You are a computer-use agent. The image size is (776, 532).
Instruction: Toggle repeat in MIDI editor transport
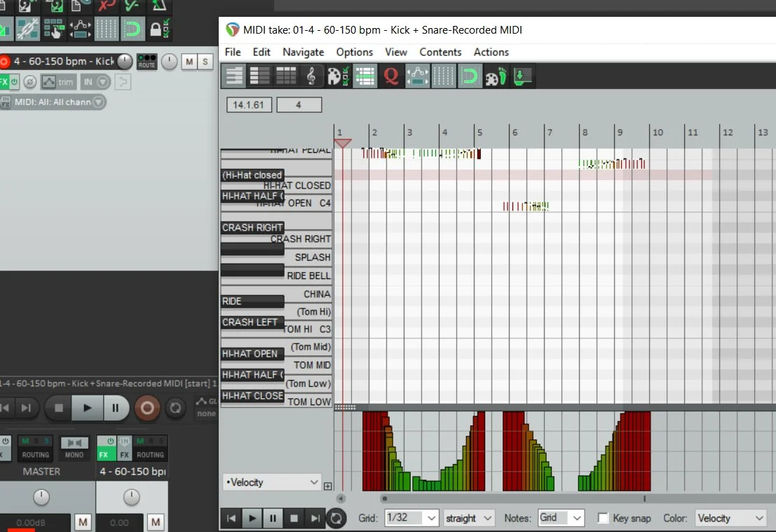[336, 518]
